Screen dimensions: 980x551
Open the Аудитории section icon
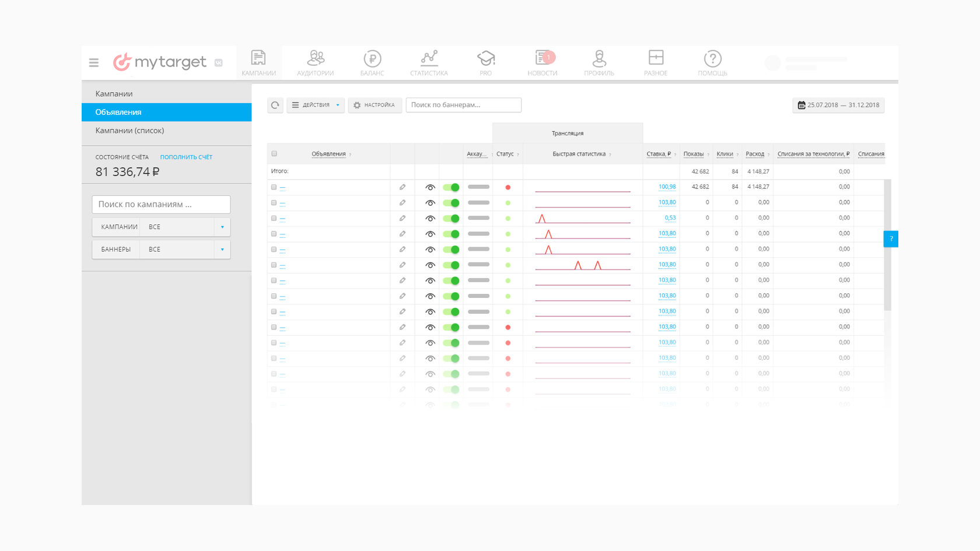316,62
